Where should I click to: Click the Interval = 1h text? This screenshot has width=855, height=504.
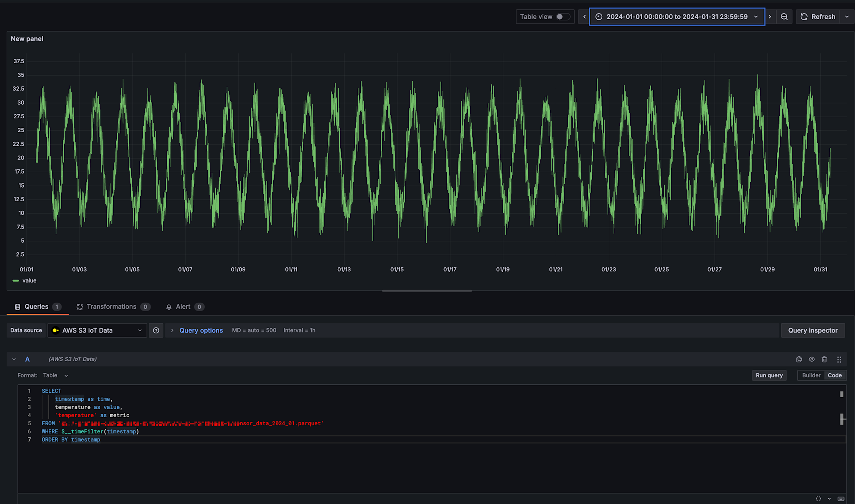pos(299,330)
